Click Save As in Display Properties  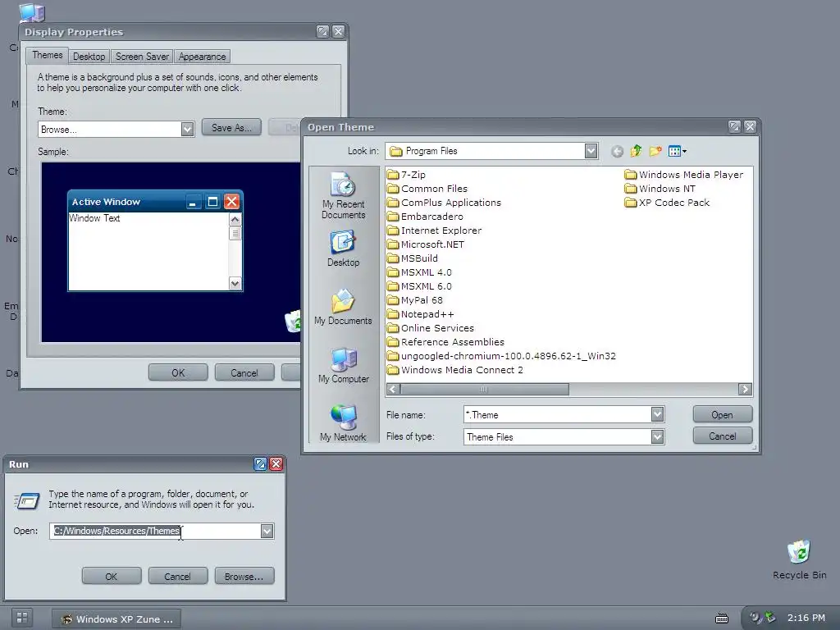(x=231, y=127)
